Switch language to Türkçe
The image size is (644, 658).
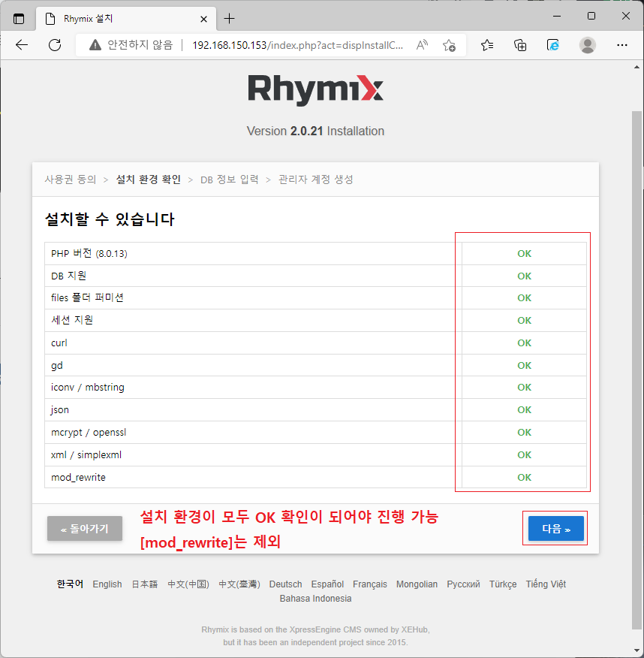coord(503,584)
